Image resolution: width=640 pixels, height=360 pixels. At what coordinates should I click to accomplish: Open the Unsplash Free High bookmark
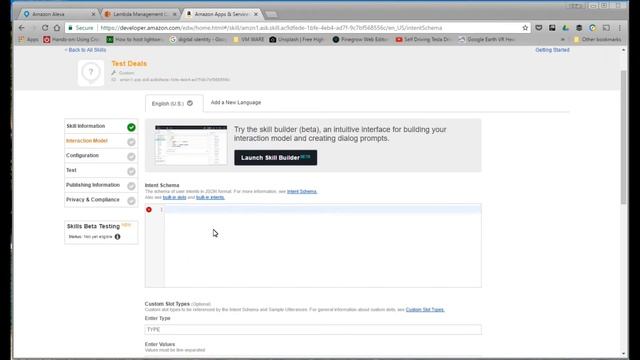tap(297, 40)
